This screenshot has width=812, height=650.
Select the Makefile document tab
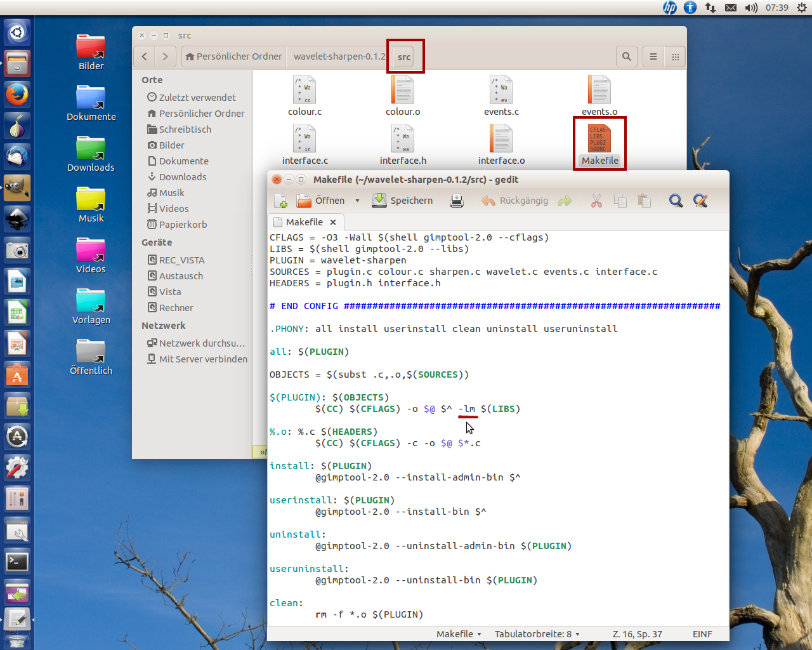tap(304, 222)
